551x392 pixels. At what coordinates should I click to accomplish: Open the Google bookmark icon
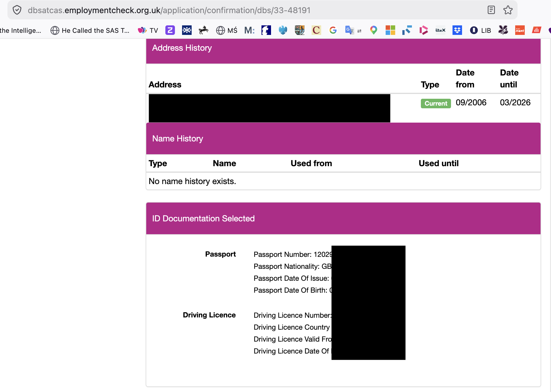point(333,30)
